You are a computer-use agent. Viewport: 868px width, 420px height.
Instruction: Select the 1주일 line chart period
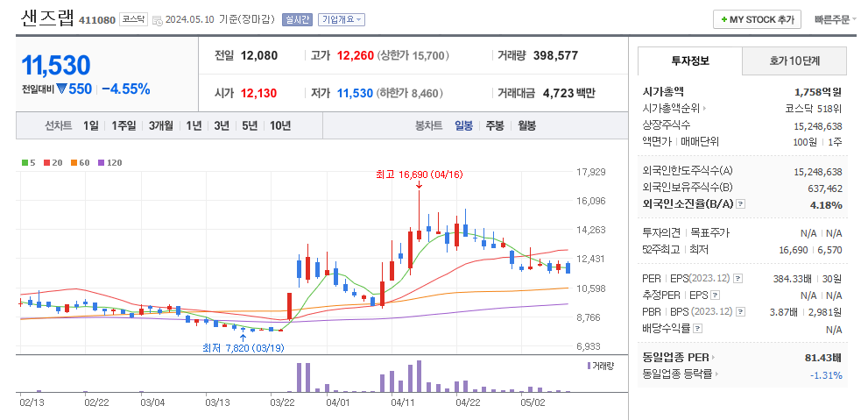[x=123, y=125]
